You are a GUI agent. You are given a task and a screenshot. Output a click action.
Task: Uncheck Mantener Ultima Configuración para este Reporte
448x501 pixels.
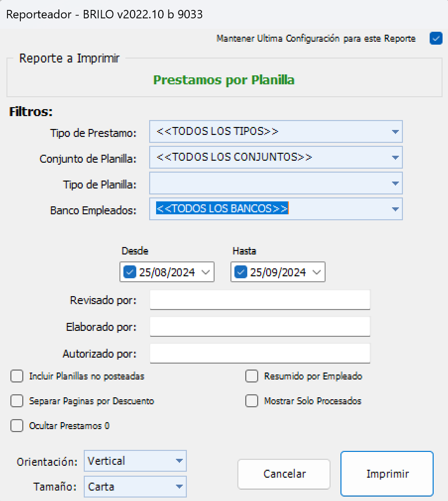pyautogui.click(x=436, y=38)
